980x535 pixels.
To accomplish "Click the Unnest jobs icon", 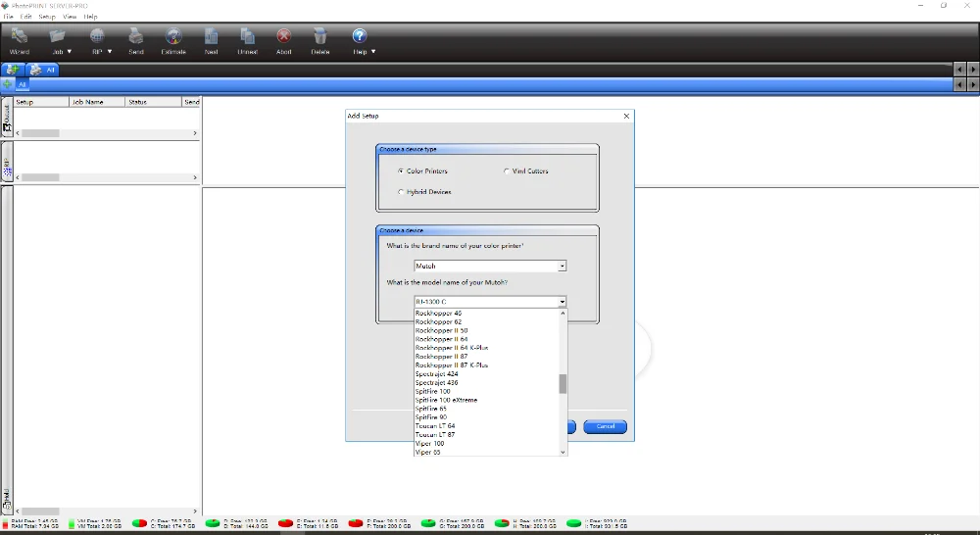I will coord(248,36).
